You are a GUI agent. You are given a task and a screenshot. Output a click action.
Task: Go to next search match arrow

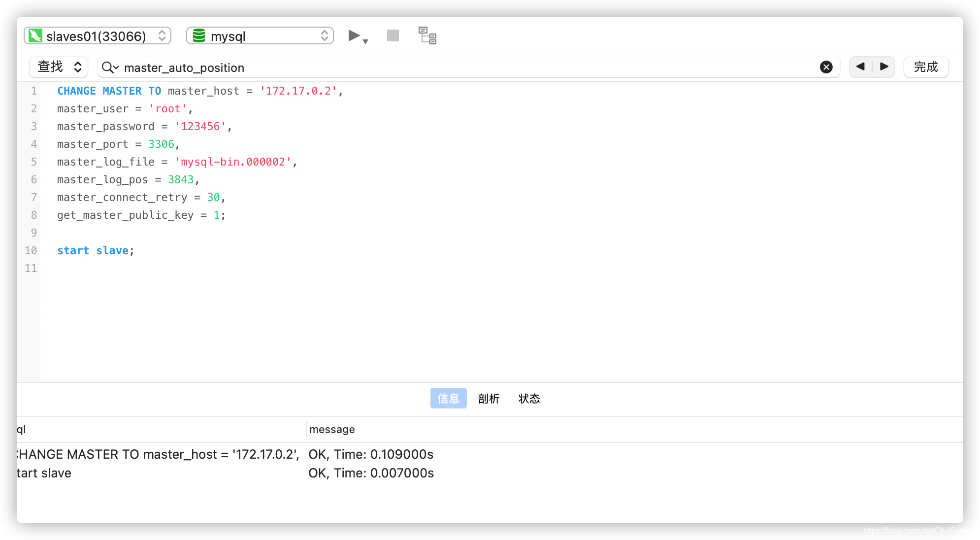(884, 67)
